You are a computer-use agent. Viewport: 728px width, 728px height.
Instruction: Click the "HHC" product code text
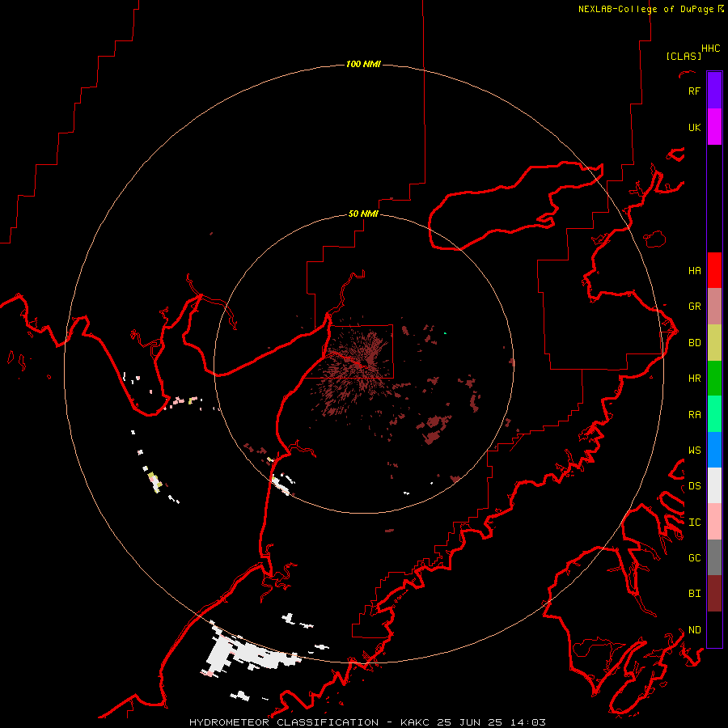click(x=710, y=49)
